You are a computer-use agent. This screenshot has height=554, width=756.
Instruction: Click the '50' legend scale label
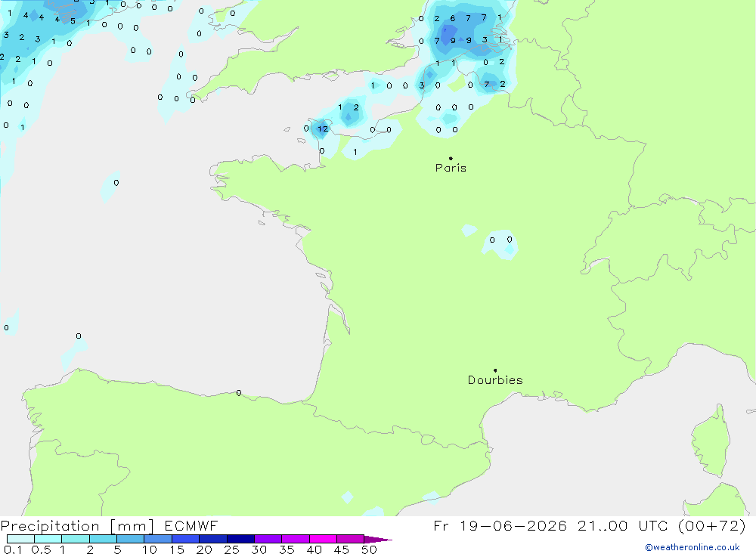[x=369, y=549]
